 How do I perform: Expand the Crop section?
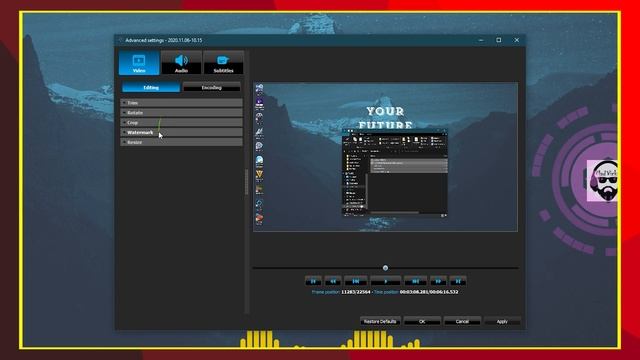pyautogui.click(x=181, y=122)
